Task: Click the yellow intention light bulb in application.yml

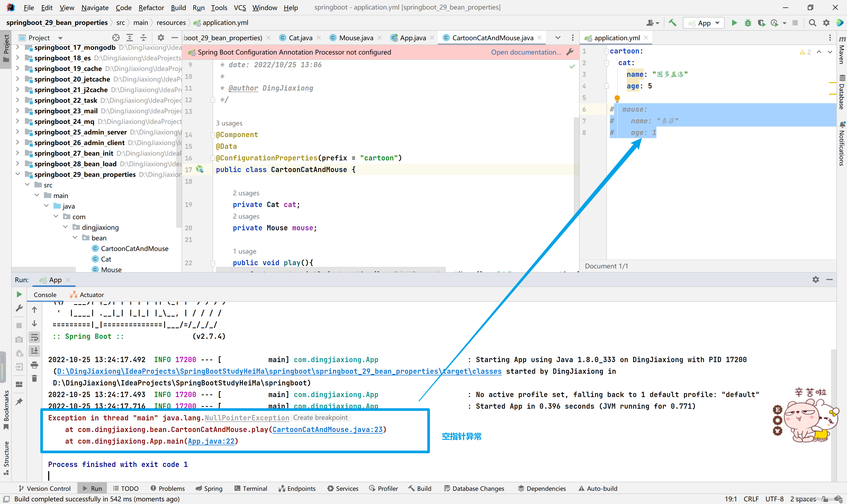Action: coord(617,98)
